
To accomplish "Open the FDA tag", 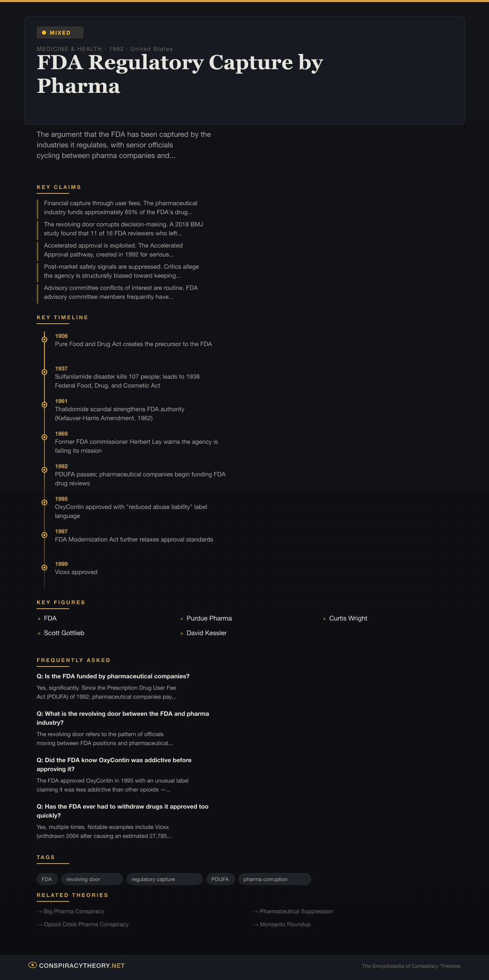I will [47, 879].
